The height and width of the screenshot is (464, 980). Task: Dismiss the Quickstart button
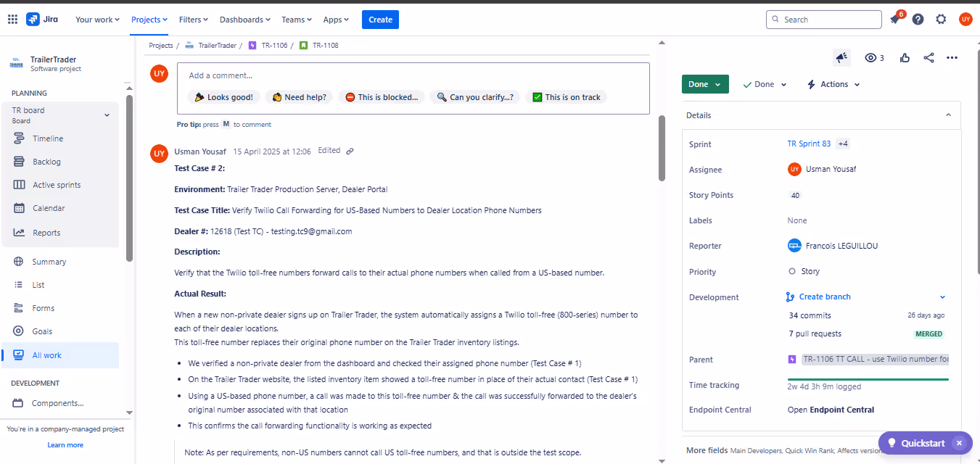960,443
